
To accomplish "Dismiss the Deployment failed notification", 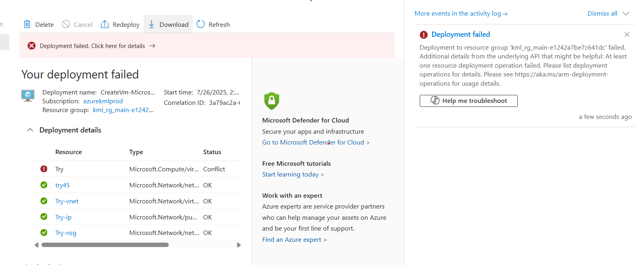I will 627,34.
